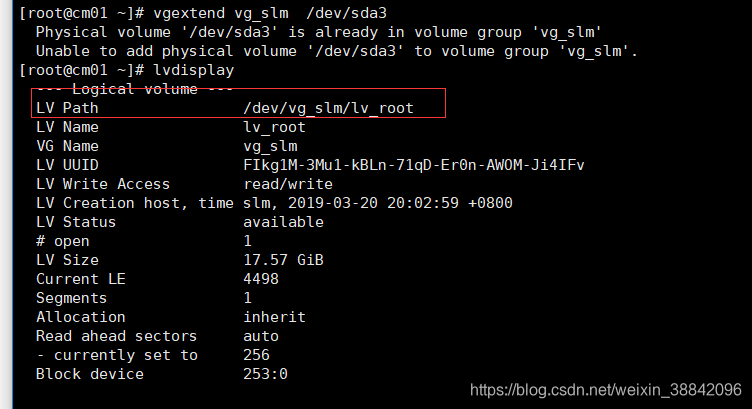Click the '--- Logical volume ---' header
Screen dimensions: 752x409
tap(135, 90)
